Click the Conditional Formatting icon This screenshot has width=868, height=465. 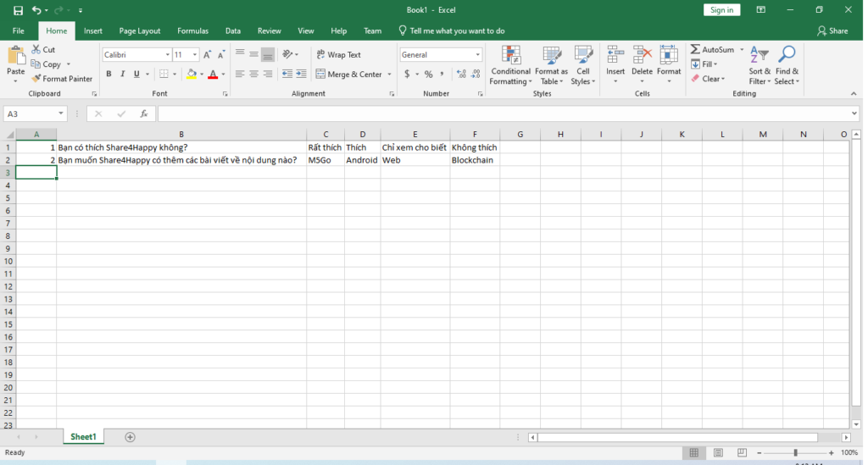(510, 56)
